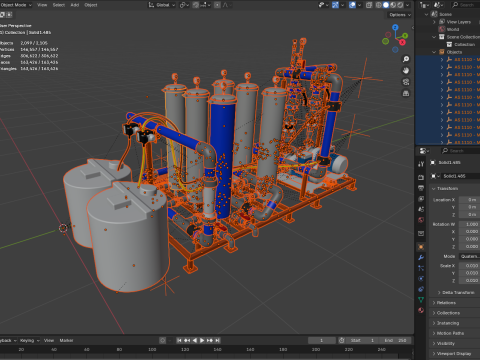Open the Object Data mesh tab
The width and height of the screenshot is (480, 360).
coord(421,299)
